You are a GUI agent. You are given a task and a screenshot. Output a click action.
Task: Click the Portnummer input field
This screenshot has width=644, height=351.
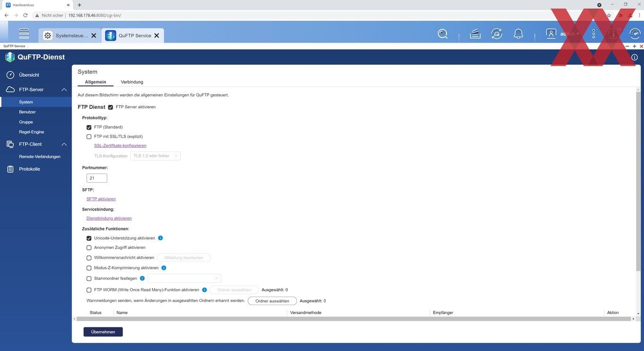click(x=97, y=178)
